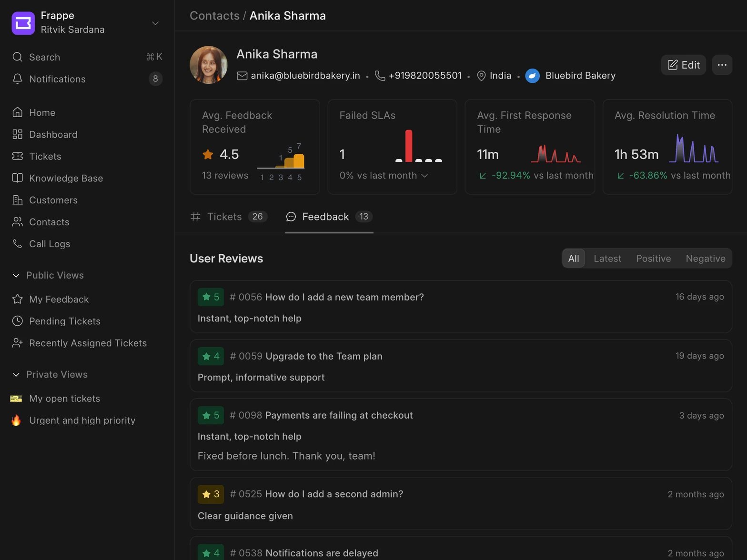The image size is (747, 560).
Task: Go to Contacts breadcrumb link
Action: point(214,16)
